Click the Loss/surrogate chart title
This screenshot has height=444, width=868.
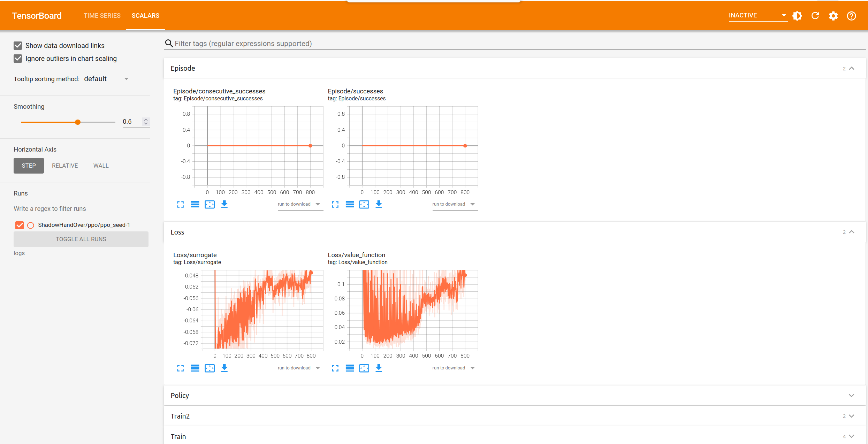(195, 255)
